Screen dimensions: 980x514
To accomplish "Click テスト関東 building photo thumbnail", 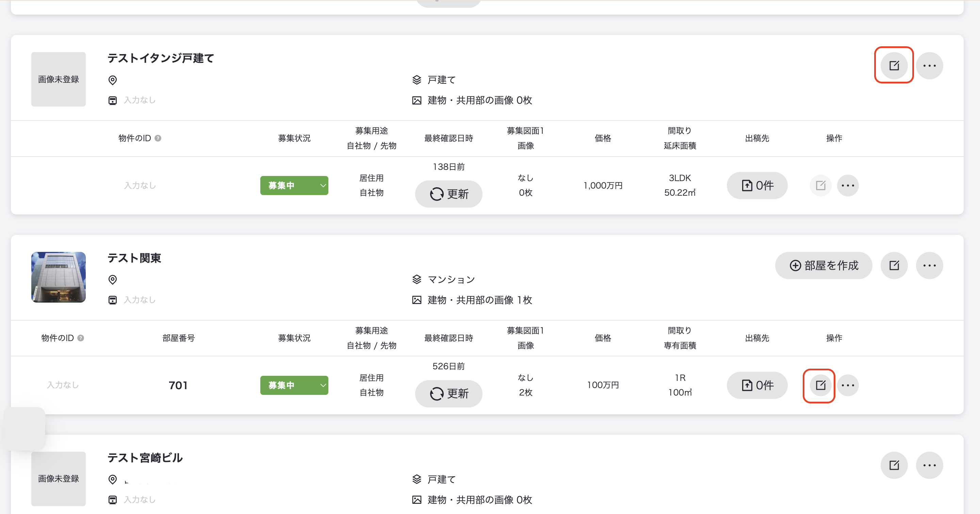I will coord(58,277).
